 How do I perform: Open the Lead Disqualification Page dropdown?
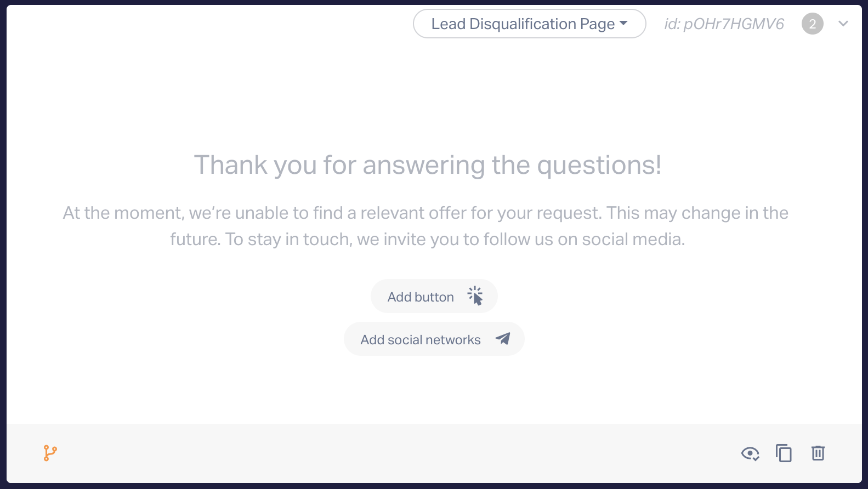point(523,24)
